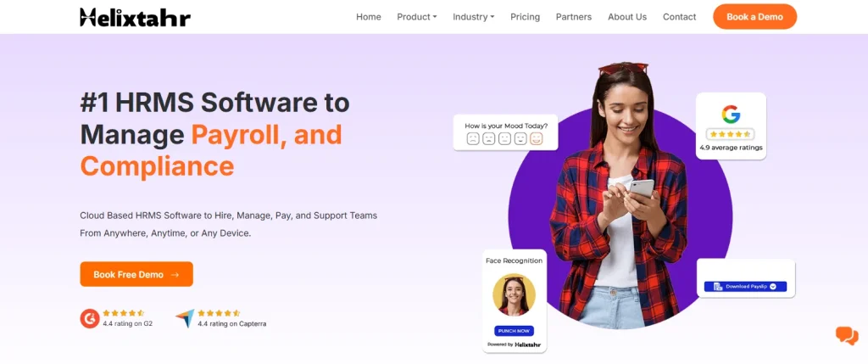Click the Helixtahr logo in header

(x=135, y=17)
